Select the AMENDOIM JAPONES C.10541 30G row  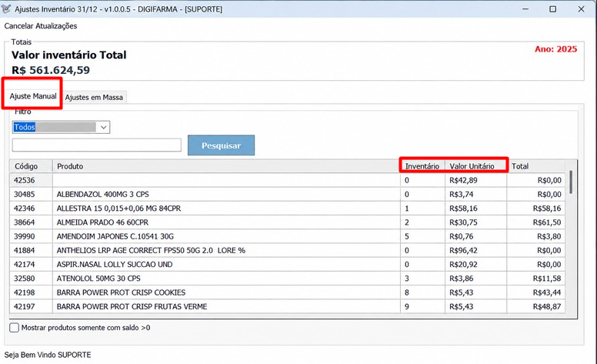coord(288,236)
